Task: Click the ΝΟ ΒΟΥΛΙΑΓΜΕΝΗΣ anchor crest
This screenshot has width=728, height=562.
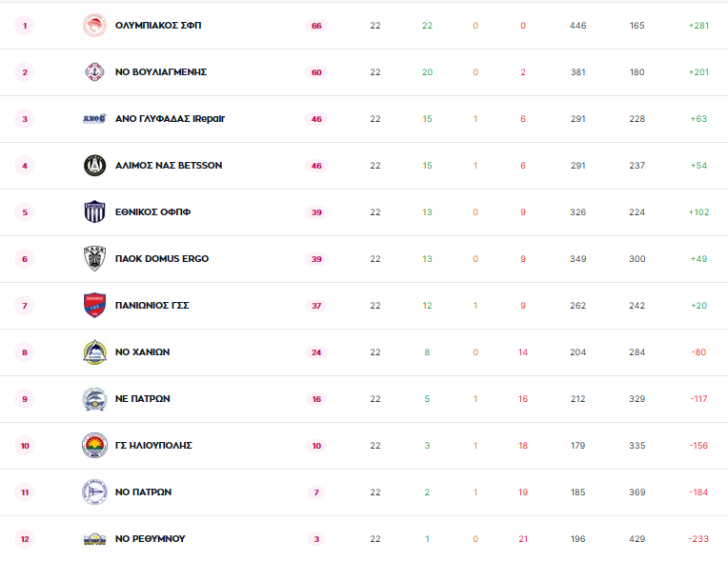Action: [94, 72]
